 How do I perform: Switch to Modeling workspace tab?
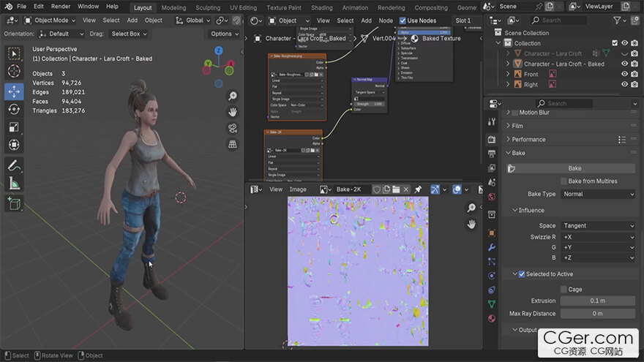click(x=173, y=7)
